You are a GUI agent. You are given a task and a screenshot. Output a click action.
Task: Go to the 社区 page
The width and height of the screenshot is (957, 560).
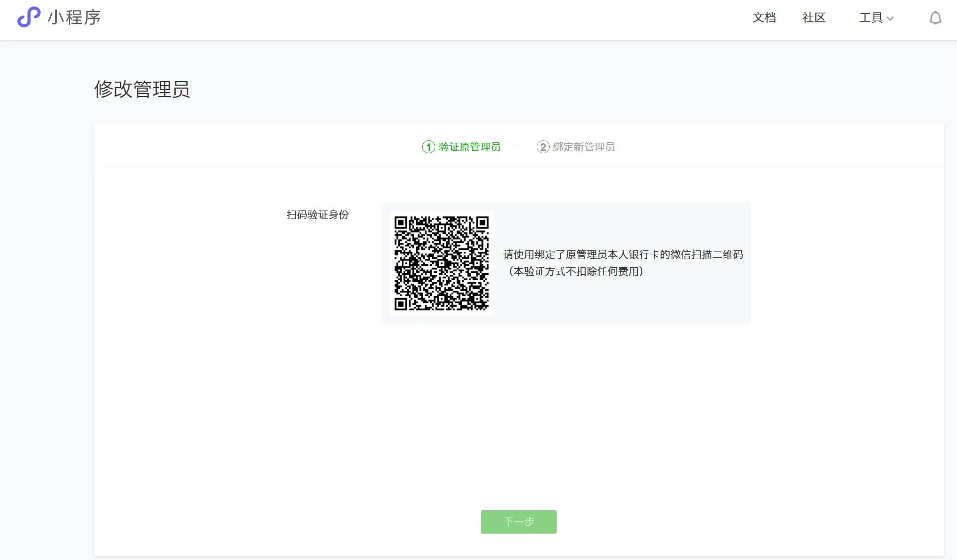point(814,18)
